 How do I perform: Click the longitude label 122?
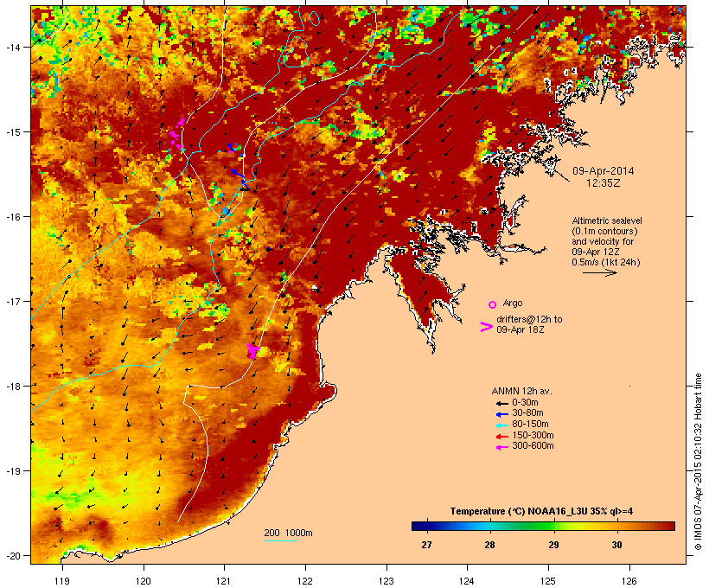click(x=305, y=581)
